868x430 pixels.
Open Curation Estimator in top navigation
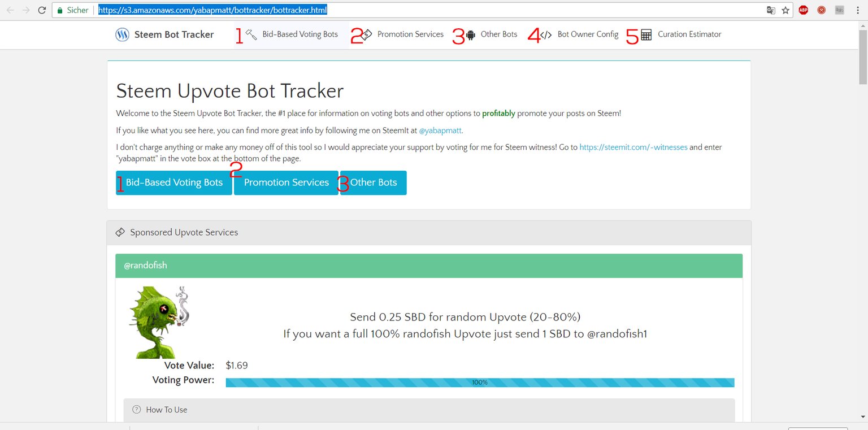click(x=689, y=34)
